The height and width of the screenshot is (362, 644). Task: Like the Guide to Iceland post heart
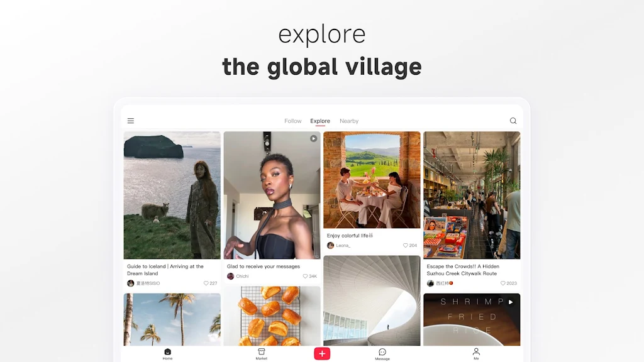(206, 283)
